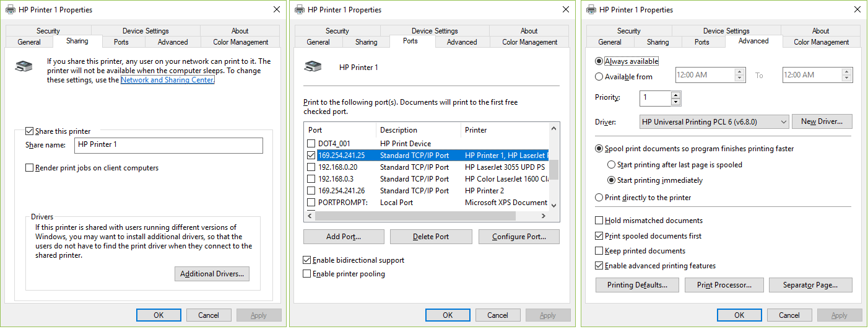The image size is (868, 329).
Task: Click the Priority number field
Action: click(655, 98)
